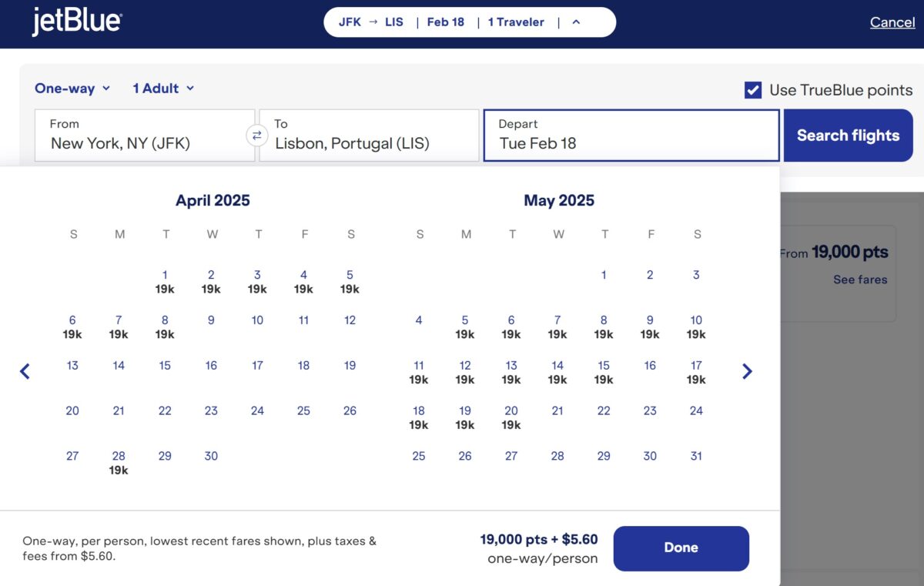Select May 15 departure date for 19k points
The image size is (924, 586).
pos(604,372)
